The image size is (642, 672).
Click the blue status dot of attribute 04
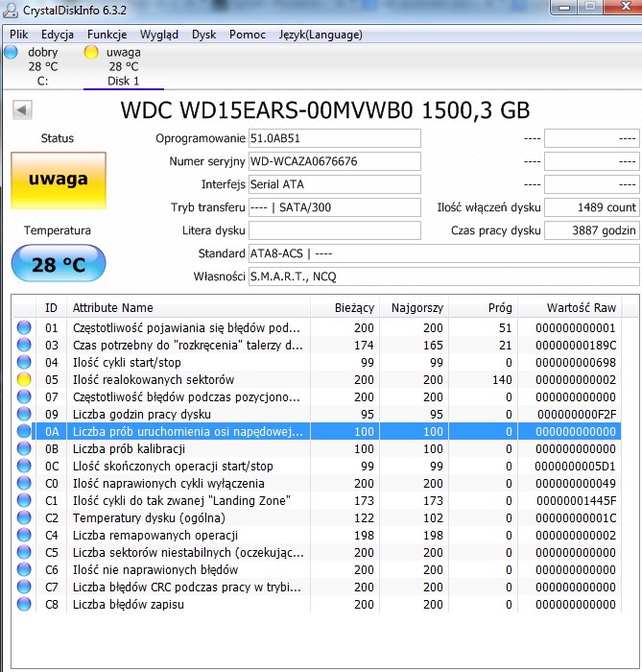tap(24, 362)
